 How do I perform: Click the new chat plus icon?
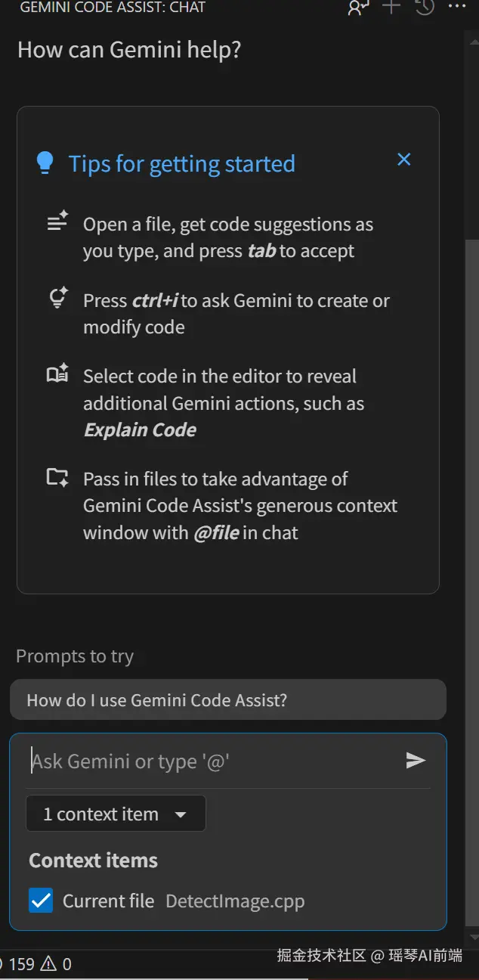[x=391, y=7]
